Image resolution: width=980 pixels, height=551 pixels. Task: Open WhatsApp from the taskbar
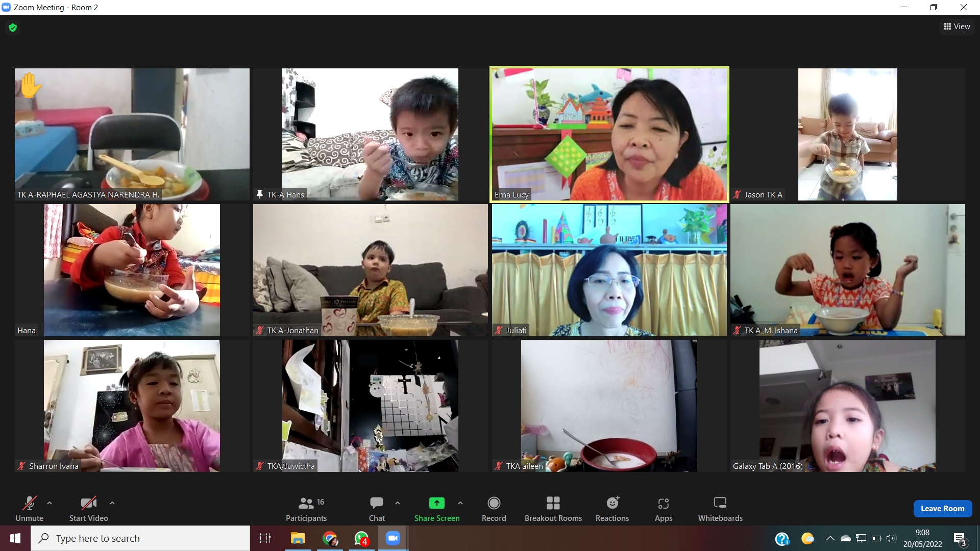pyautogui.click(x=361, y=538)
